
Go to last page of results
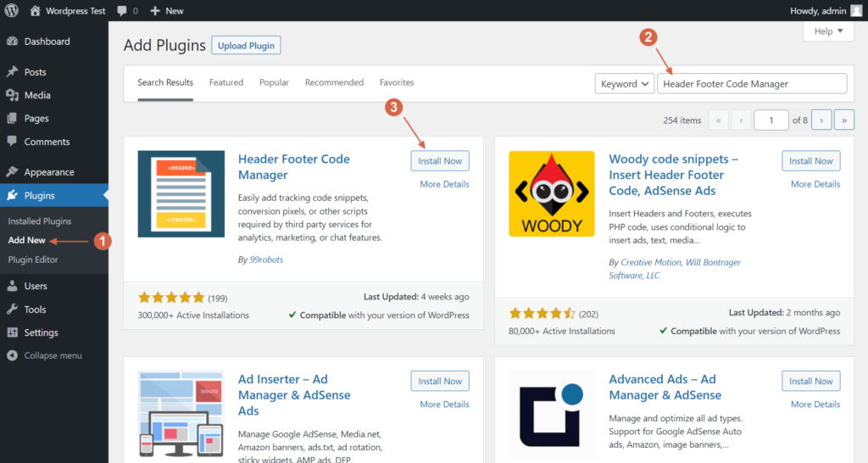click(x=844, y=120)
